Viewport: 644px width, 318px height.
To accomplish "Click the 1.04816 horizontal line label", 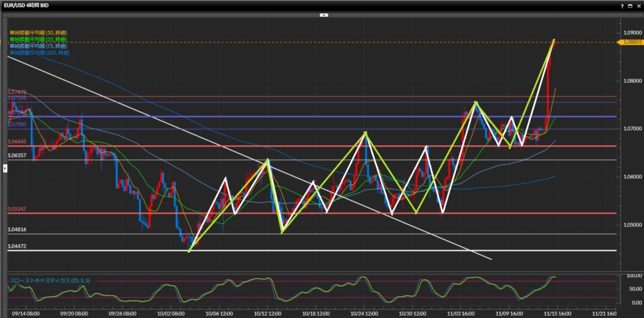I will (x=17, y=230).
